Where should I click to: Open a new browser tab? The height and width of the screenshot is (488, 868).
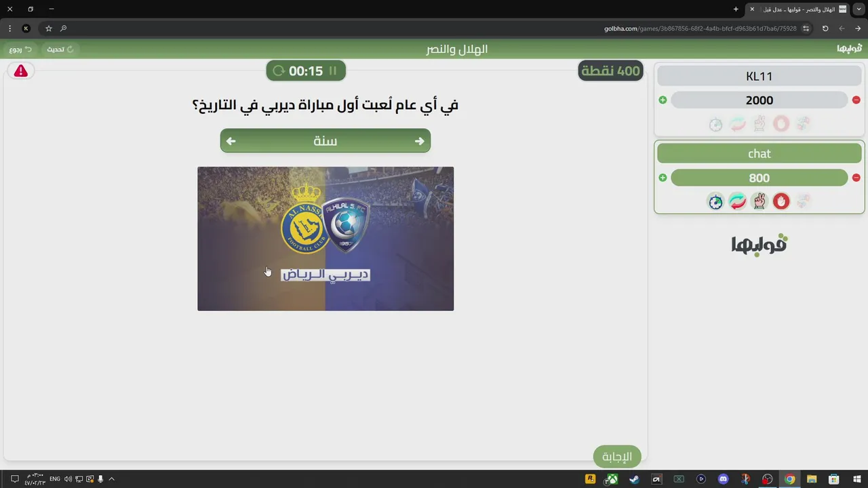[736, 9]
